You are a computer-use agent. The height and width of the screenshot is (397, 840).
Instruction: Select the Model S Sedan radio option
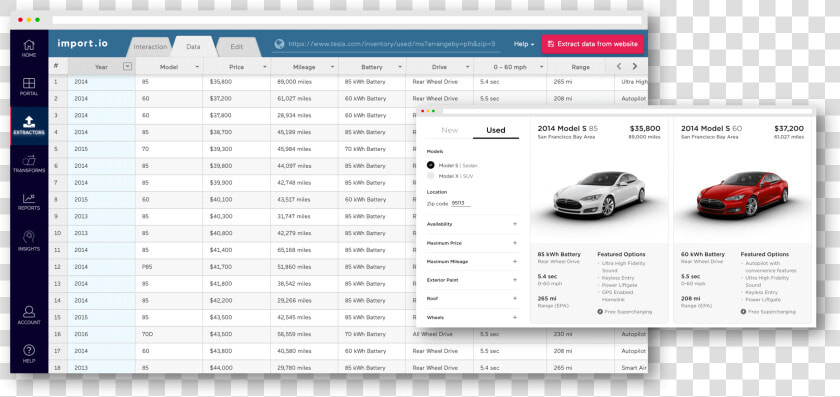point(431,166)
